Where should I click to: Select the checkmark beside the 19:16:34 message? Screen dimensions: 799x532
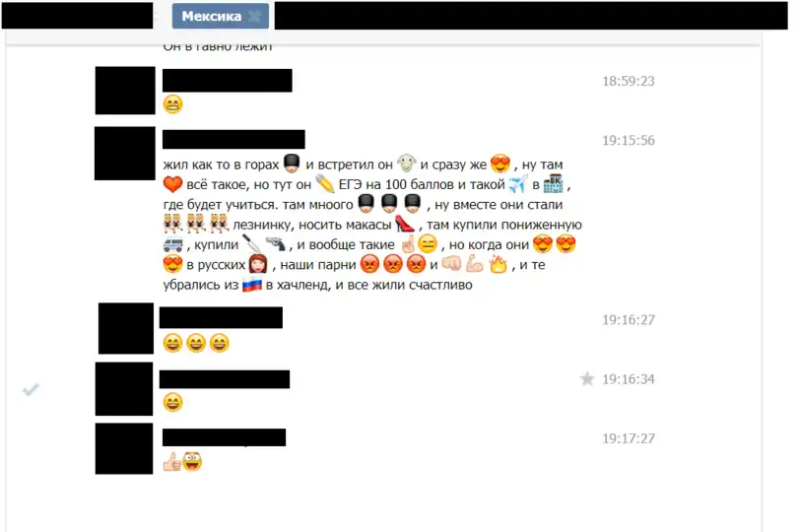coord(31,390)
